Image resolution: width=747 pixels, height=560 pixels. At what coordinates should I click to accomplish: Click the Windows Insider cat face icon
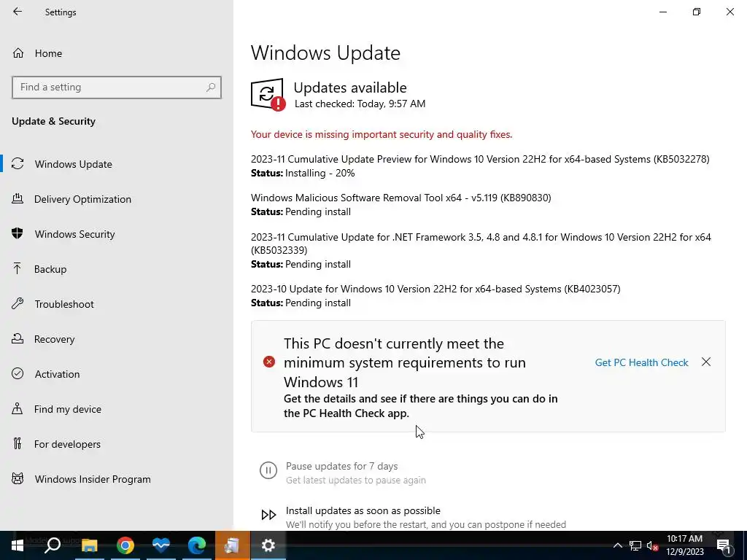18,478
